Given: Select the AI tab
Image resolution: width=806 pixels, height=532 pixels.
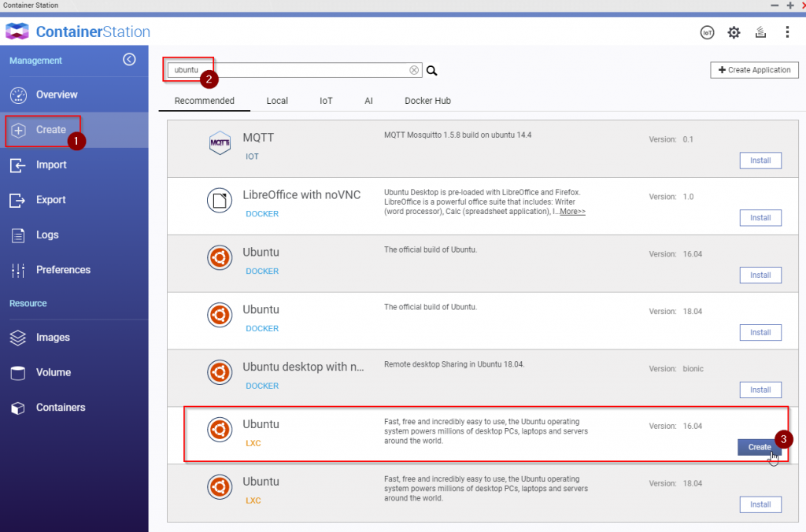Looking at the screenshot, I should pyautogui.click(x=368, y=101).
